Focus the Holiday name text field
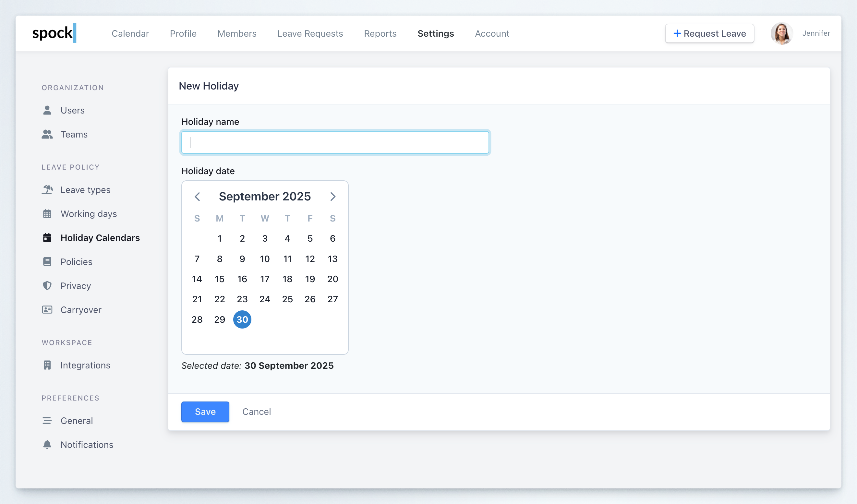This screenshot has width=857, height=504. click(335, 142)
